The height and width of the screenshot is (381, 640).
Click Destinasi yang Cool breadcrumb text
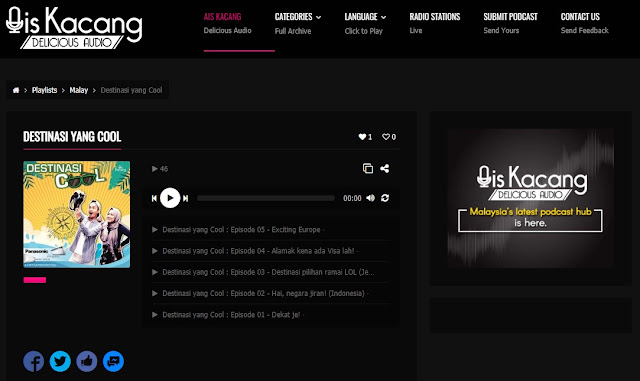coord(131,90)
